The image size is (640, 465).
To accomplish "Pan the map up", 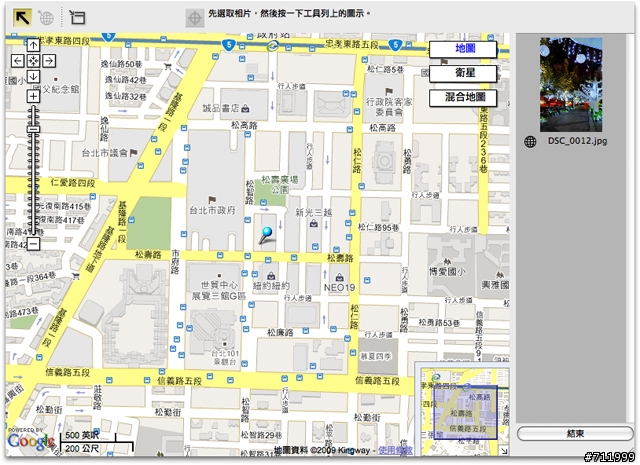I will (33, 45).
